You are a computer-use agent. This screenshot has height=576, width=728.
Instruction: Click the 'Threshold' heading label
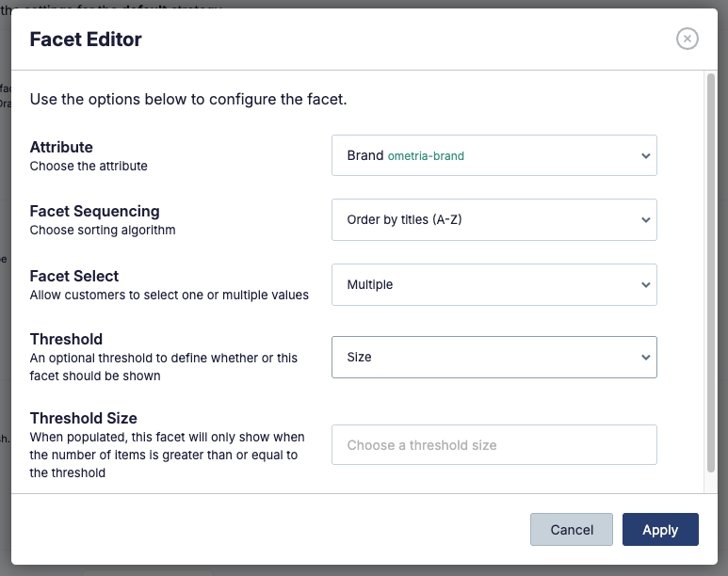[66, 339]
